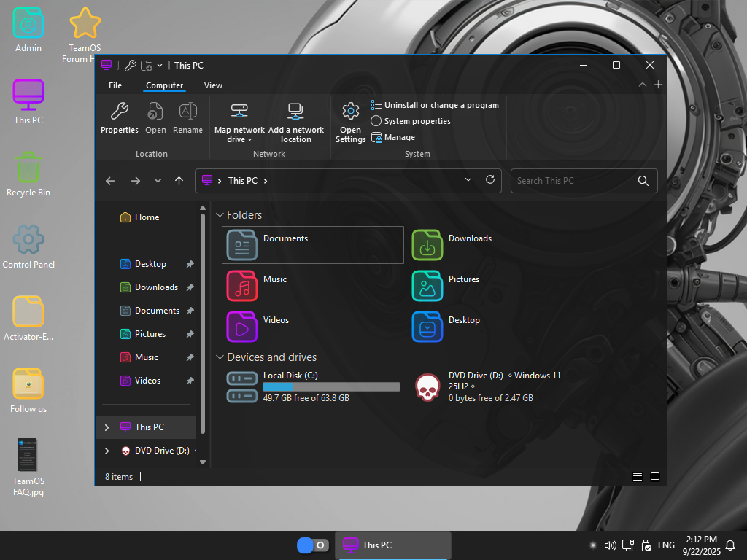
Task: Switch to the View ribbon tab
Action: 213,85
